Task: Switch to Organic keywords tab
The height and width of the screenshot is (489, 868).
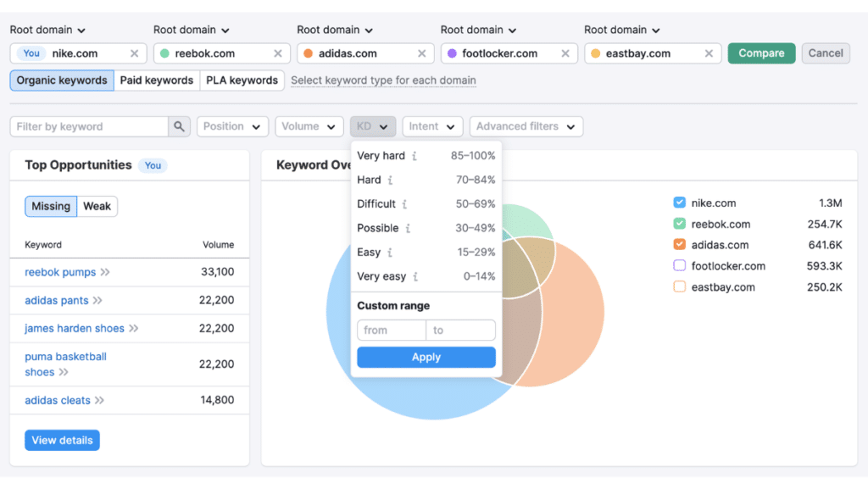Action: point(62,81)
